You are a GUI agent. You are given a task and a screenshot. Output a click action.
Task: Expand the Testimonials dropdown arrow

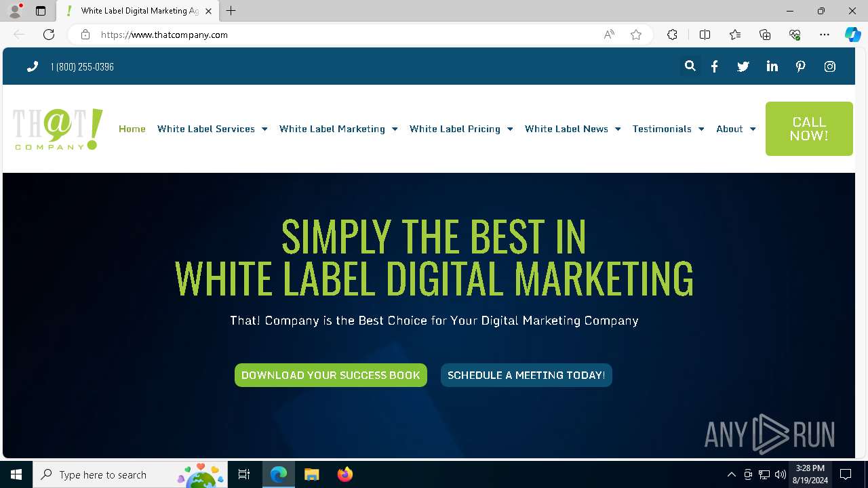(701, 129)
